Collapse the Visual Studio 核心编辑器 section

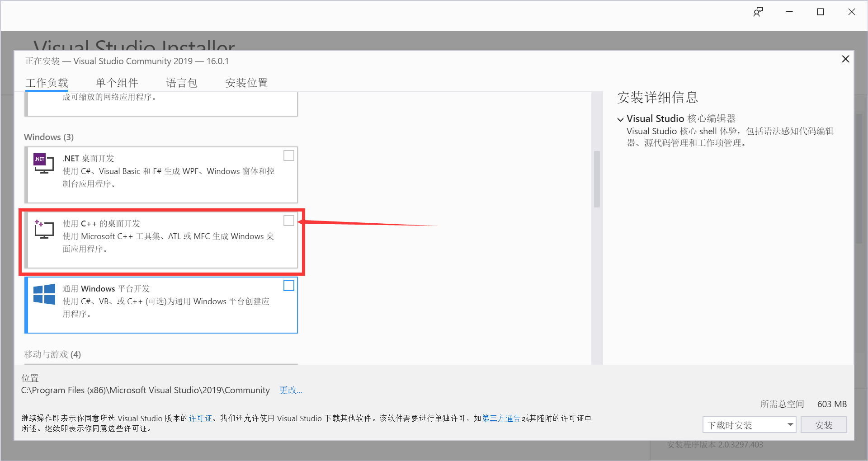pos(620,119)
